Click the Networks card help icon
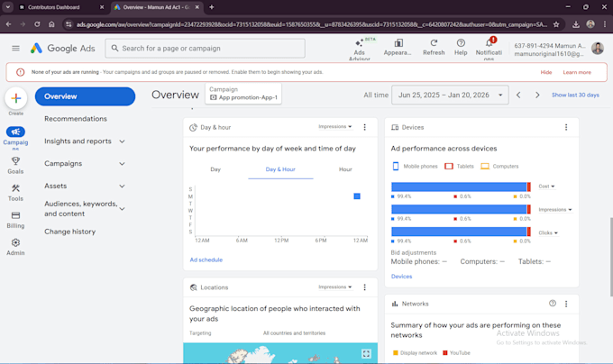Viewport: 613px width, 364px height. click(x=553, y=304)
